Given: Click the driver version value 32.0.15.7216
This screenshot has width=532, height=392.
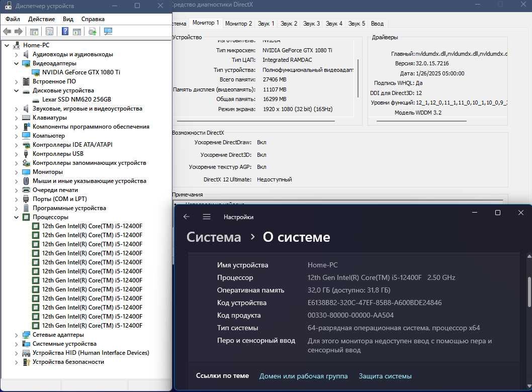Looking at the screenshot, I should point(432,63).
